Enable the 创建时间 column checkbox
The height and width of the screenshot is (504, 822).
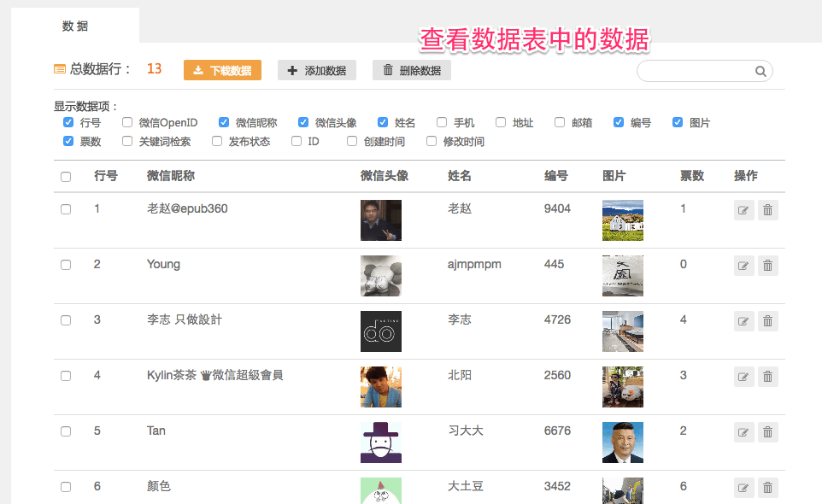(352, 142)
